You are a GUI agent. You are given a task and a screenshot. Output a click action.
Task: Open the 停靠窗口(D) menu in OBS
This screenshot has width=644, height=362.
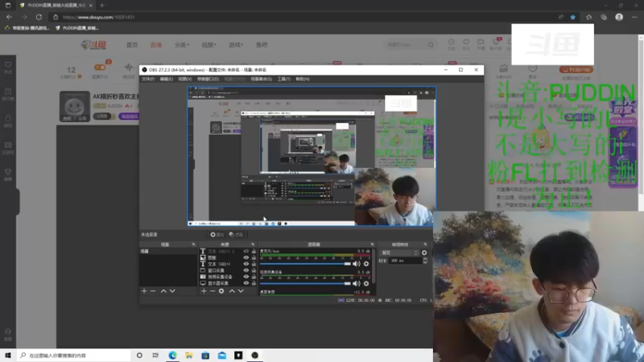(208, 79)
